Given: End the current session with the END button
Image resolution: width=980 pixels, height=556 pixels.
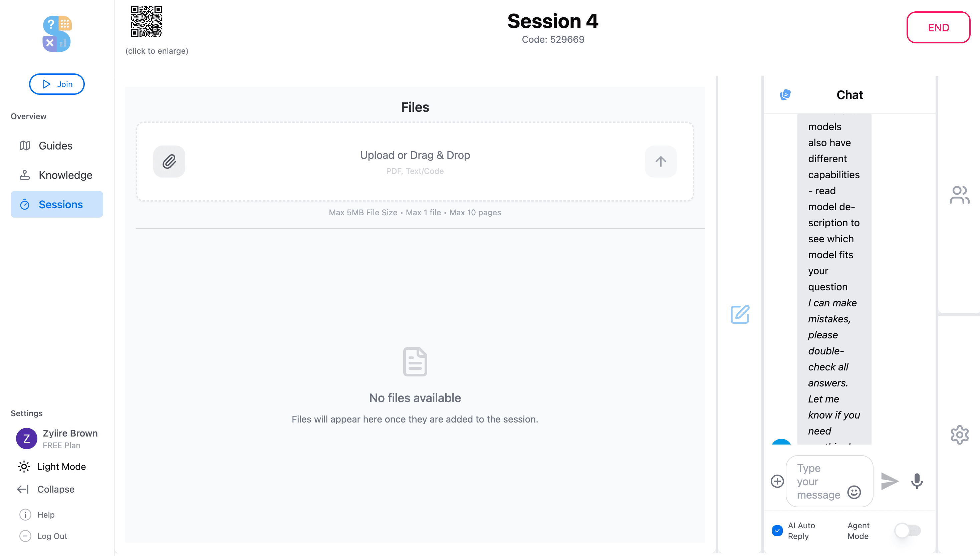Looking at the screenshot, I should pos(938,27).
